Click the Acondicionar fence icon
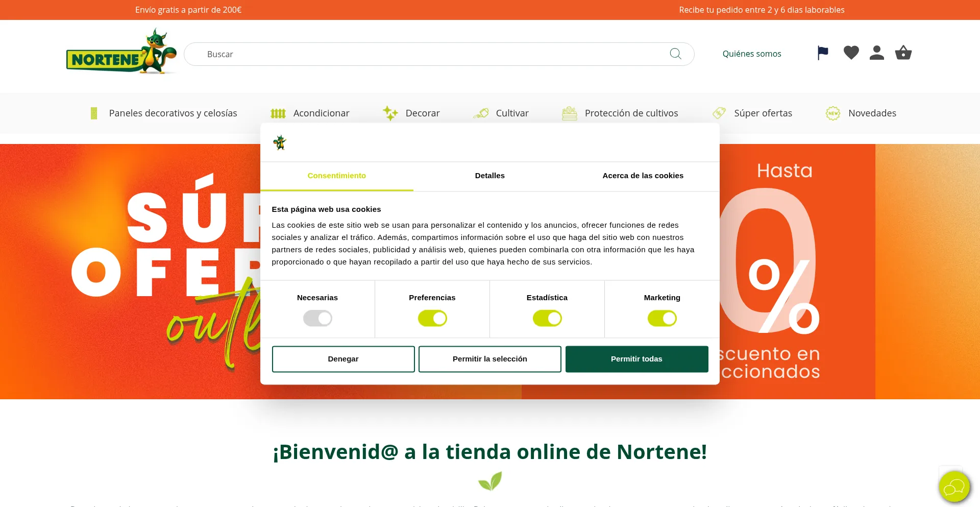Viewport: 980px width, 507px height. (278, 113)
